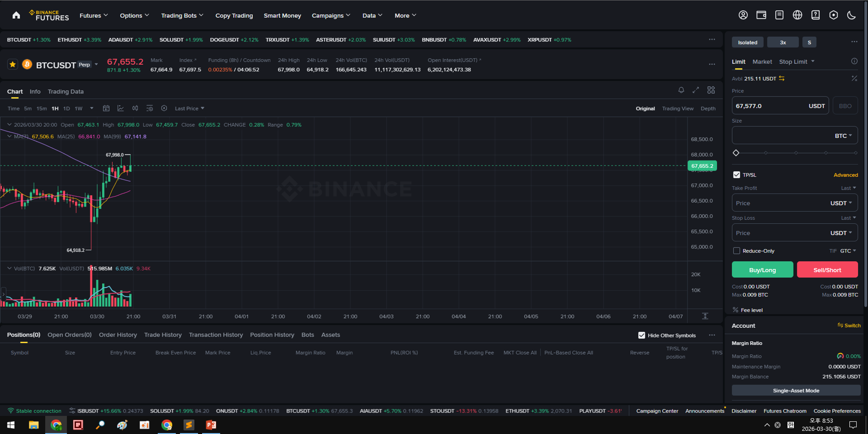Click the Buy/Long button

pyautogui.click(x=762, y=269)
